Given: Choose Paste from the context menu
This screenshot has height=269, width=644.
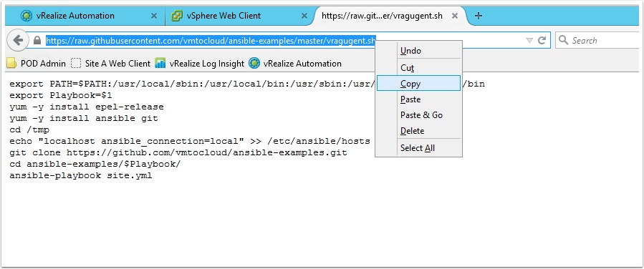Looking at the screenshot, I should (419, 99).
